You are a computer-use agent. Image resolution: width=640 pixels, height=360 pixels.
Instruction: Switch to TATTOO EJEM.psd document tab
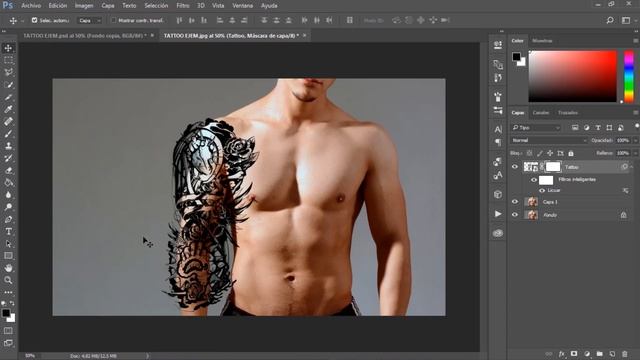[x=85, y=36]
